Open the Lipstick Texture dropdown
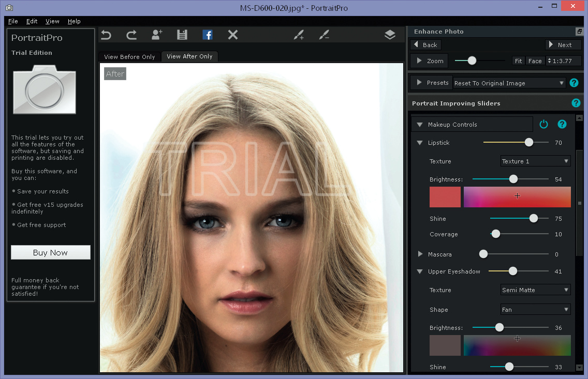This screenshot has height=379, width=588. pyautogui.click(x=535, y=161)
